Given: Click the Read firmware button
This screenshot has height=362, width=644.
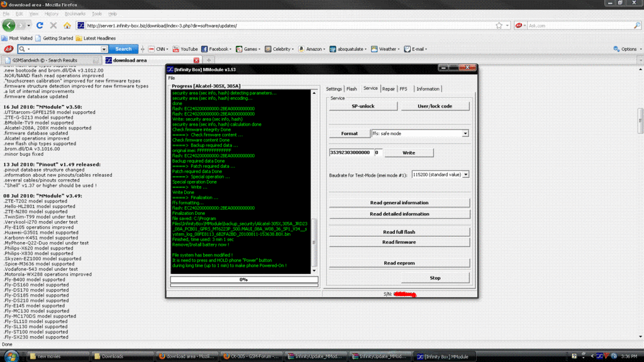Looking at the screenshot, I should (x=399, y=242).
